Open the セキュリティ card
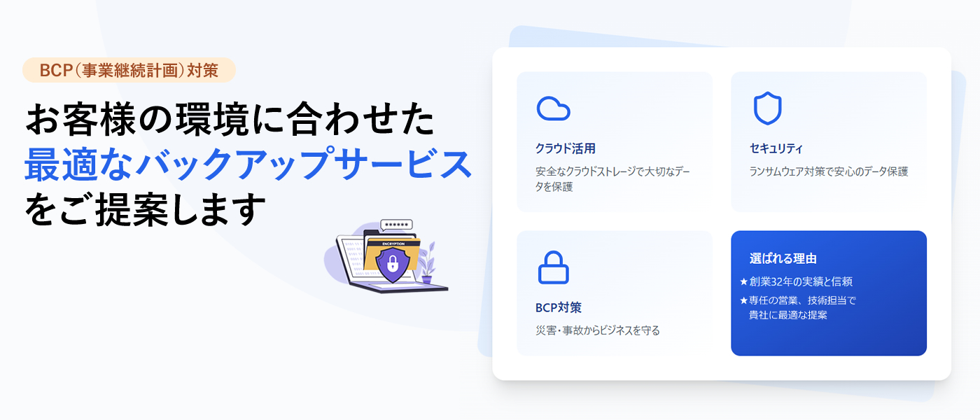980x420 pixels. point(829,141)
